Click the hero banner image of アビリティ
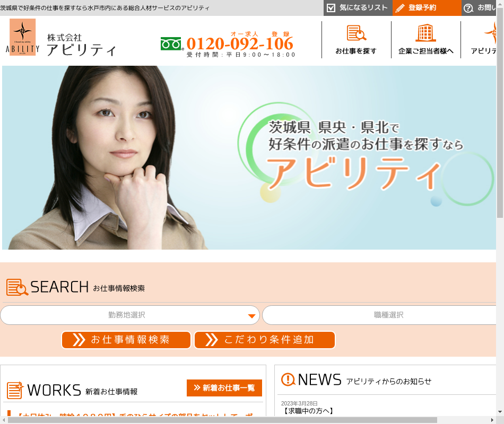504x424 pixels. [x=249, y=157]
